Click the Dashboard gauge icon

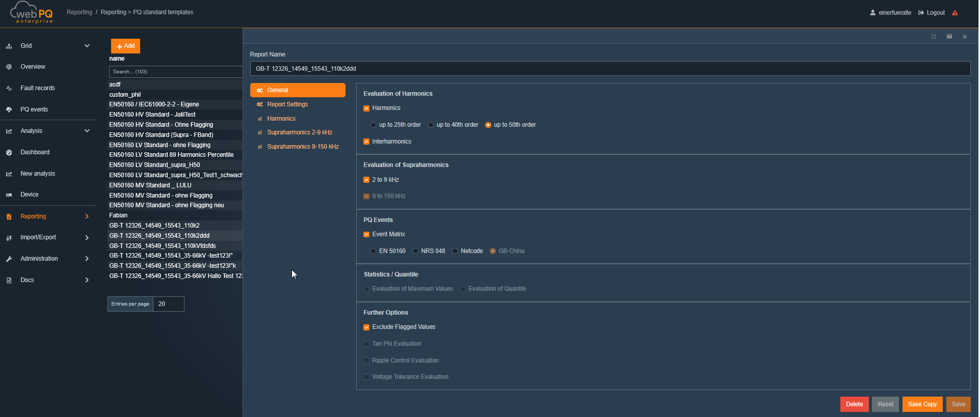[x=9, y=152]
